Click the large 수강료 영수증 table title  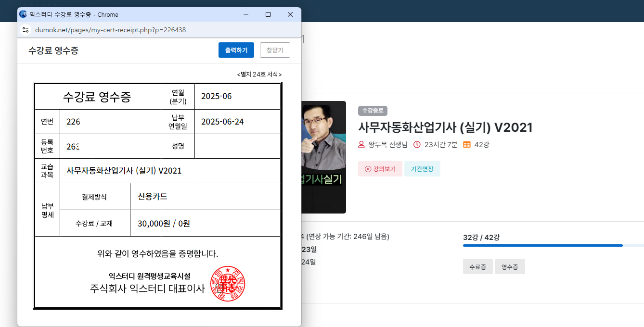97,97
